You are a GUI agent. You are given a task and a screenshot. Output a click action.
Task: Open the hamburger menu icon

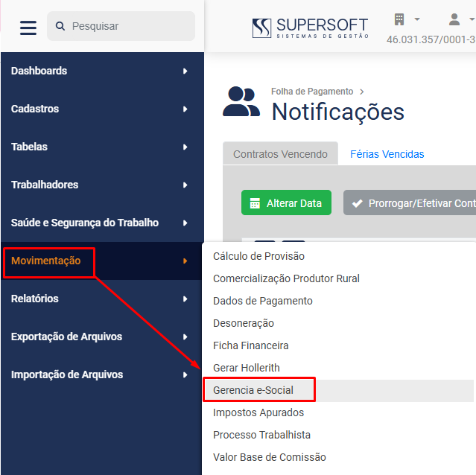pos(28,28)
